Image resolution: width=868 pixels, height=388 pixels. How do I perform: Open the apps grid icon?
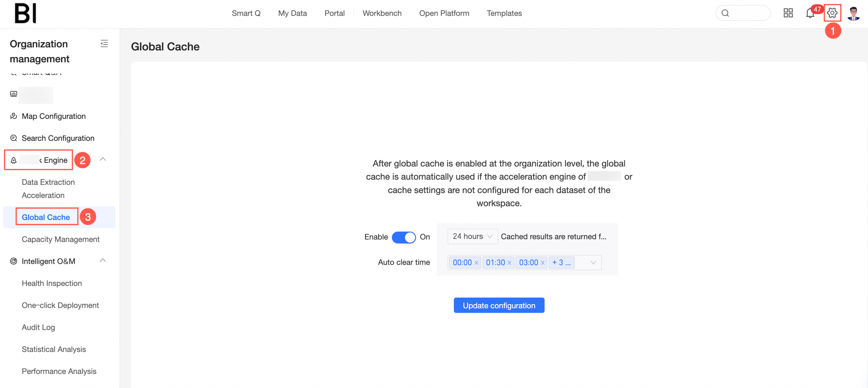(x=788, y=13)
